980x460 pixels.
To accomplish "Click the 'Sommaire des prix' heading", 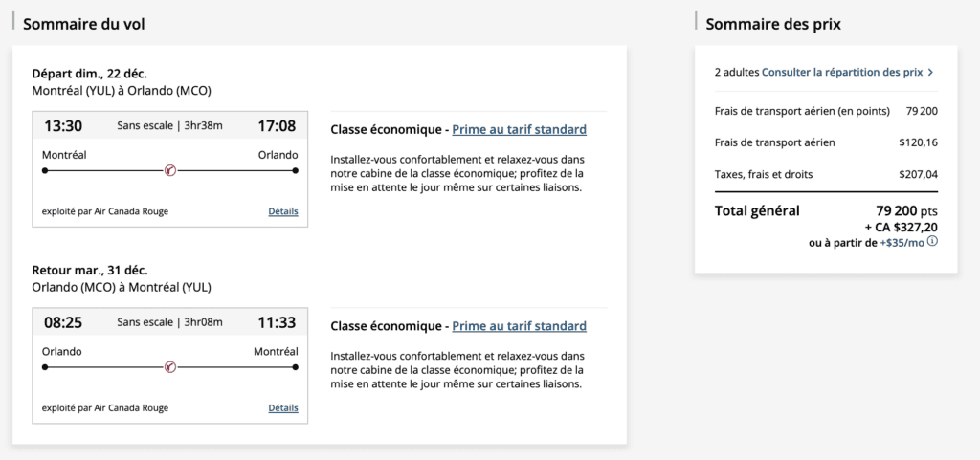I will 773,24.
